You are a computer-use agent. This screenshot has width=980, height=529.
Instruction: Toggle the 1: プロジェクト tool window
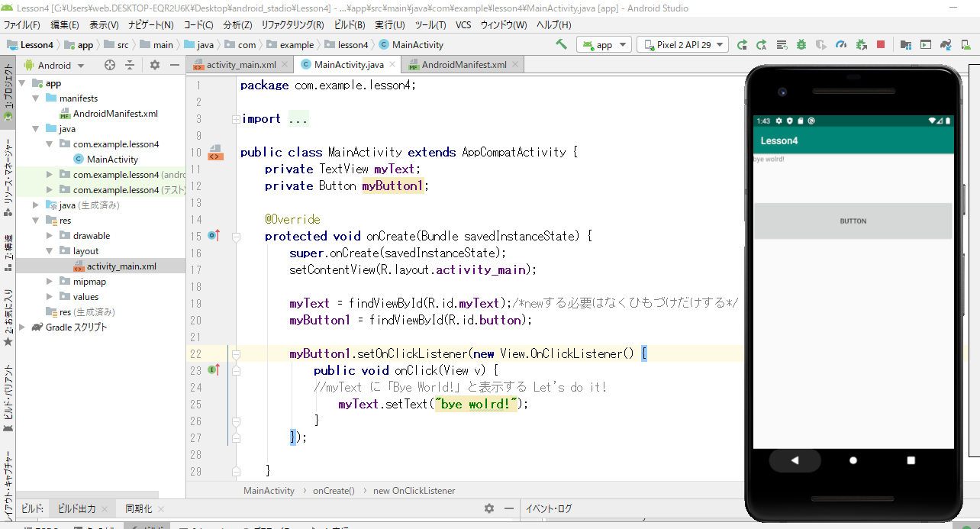click(8, 91)
